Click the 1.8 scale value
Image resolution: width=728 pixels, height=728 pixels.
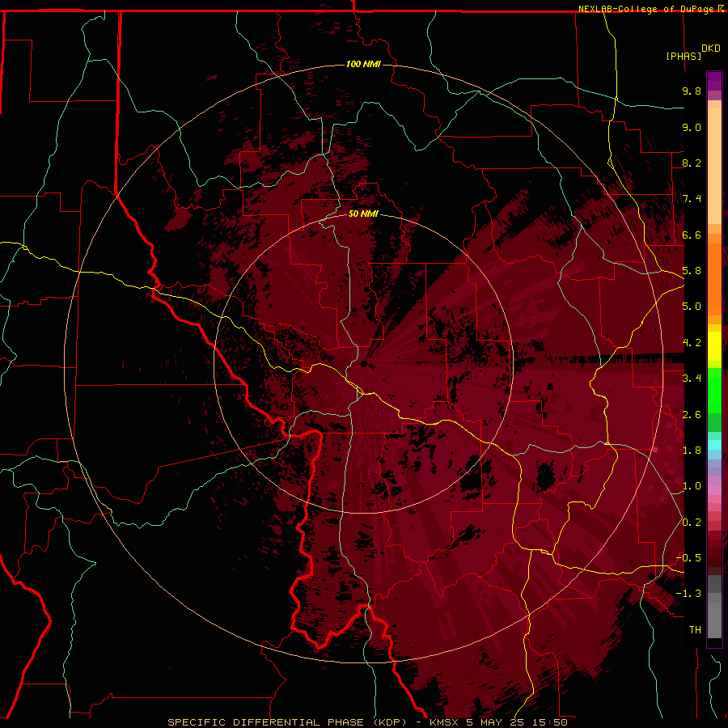[x=692, y=451]
